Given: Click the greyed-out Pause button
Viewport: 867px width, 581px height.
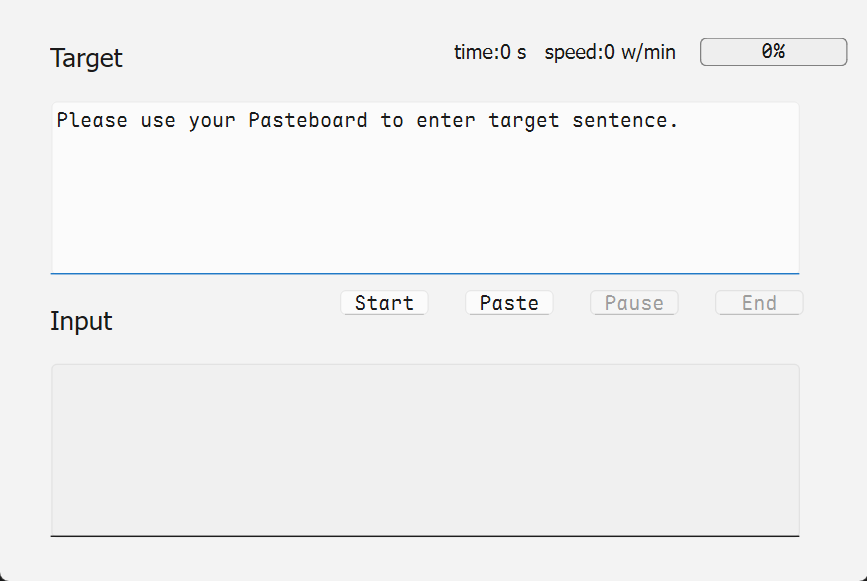Looking at the screenshot, I should (634, 303).
